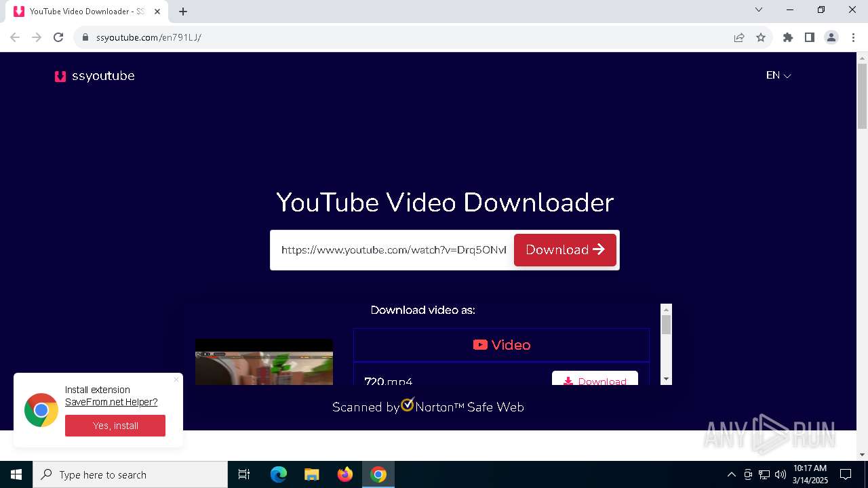Open the Windows Start menu
The height and width of the screenshot is (488, 868).
16,474
